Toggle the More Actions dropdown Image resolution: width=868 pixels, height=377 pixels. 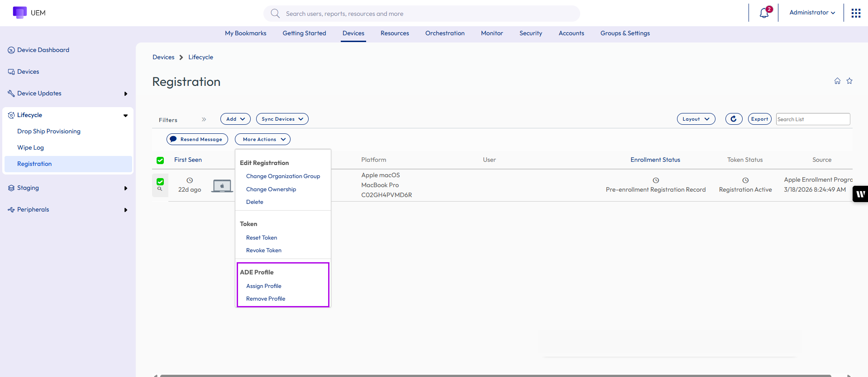[x=262, y=139]
